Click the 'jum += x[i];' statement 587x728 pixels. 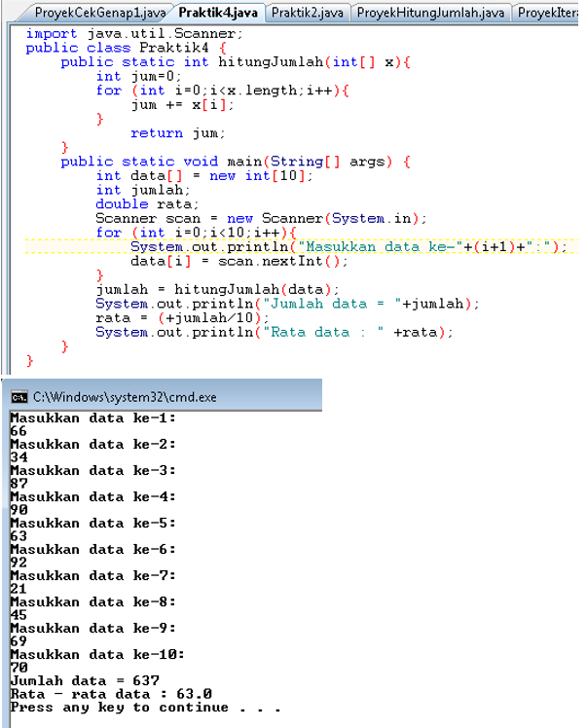[x=182, y=105]
